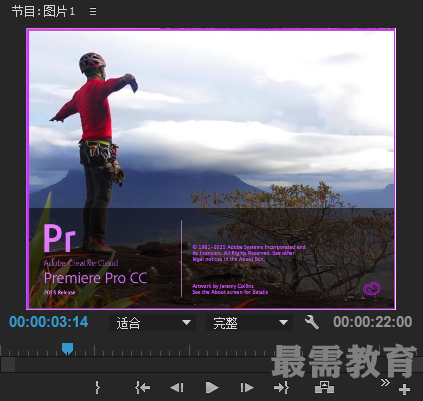Start playback with the Play button
The height and width of the screenshot is (401, 423).
point(212,388)
